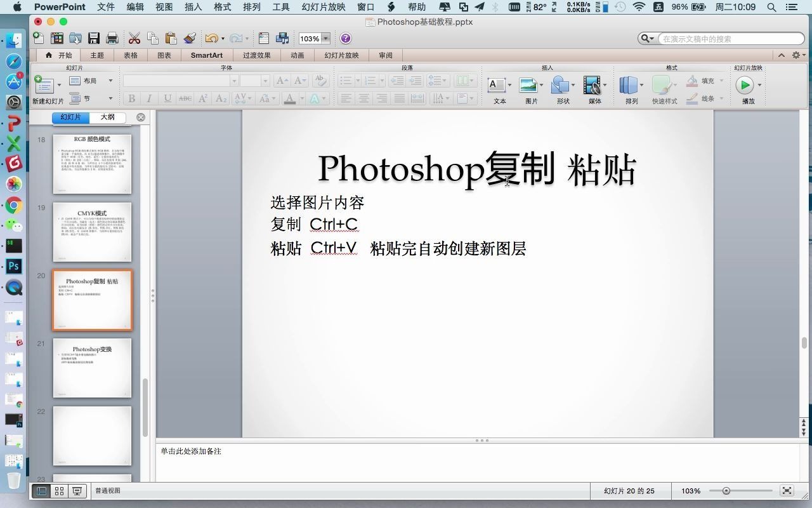The width and height of the screenshot is (812, 508).
Task: Switch to the SmartArt ribbon tab
Action: (x=206, y=55)
